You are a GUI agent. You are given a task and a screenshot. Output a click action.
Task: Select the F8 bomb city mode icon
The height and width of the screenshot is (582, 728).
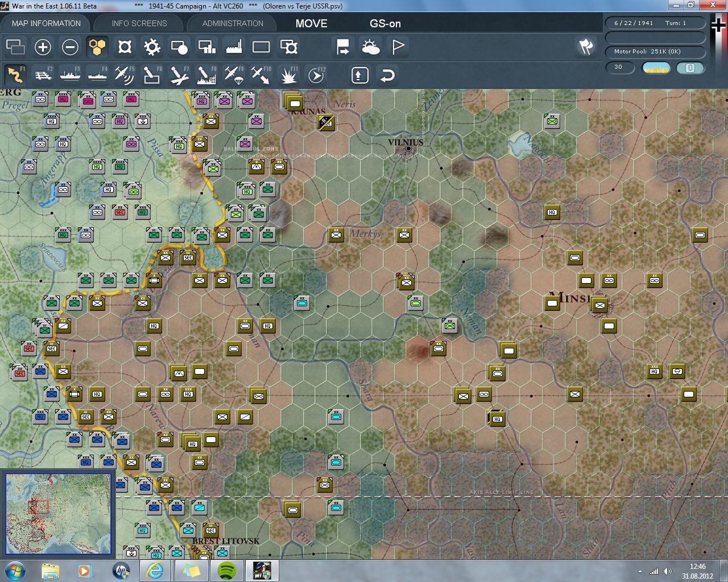point(206,75)
